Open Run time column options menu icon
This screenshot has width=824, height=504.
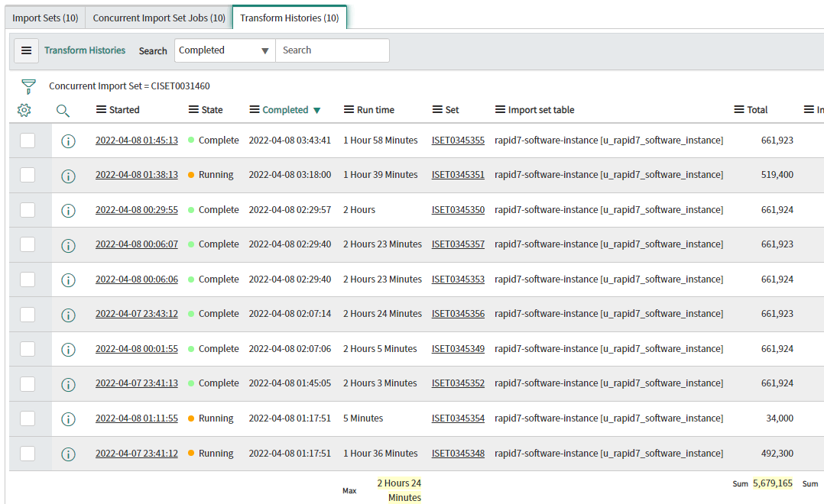tap(349, 110)
